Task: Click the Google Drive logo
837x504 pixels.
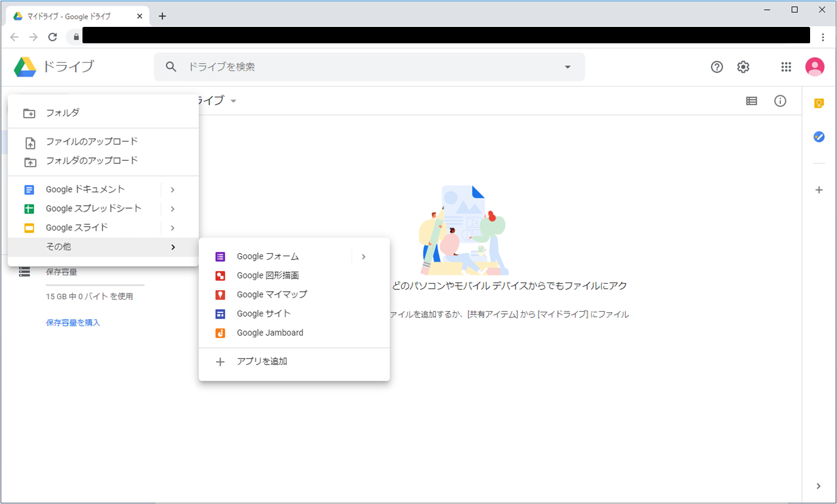Action: coord(25,67)
